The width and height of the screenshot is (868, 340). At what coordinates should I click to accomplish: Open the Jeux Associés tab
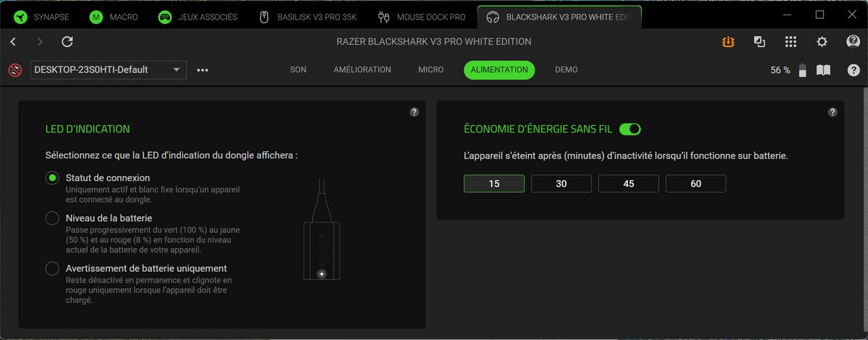click(198, 16)
